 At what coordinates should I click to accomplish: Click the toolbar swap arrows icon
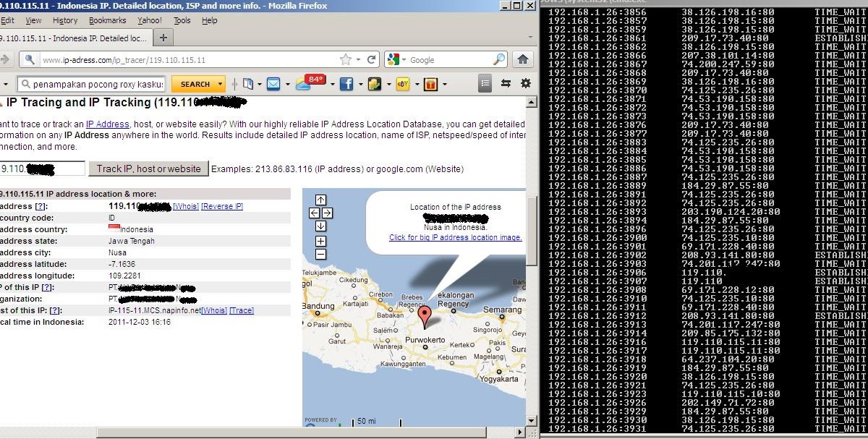click(506, 84)
